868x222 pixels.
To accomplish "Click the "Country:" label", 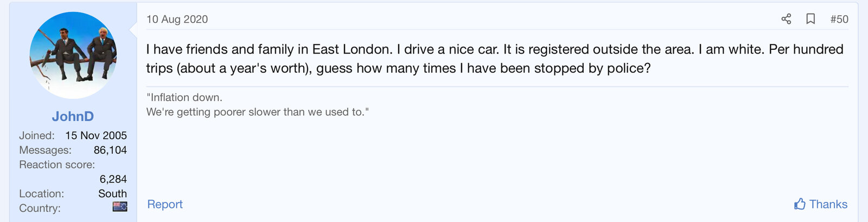I will pos(40,208).
